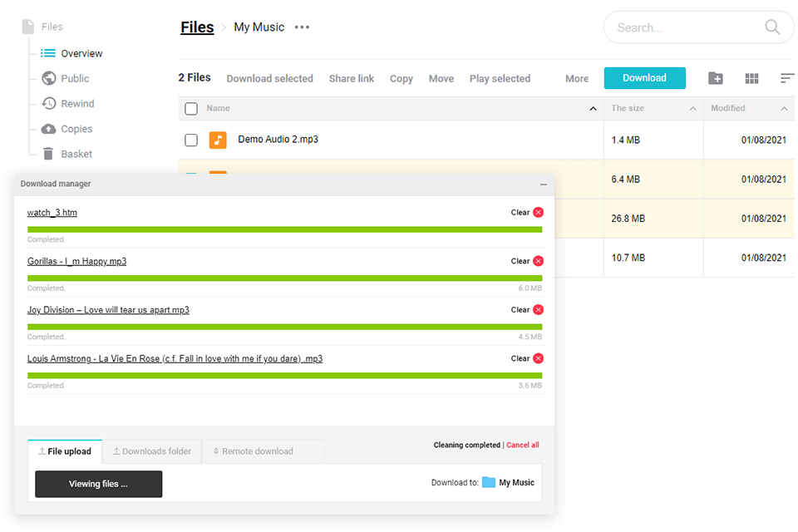This screenshot has height=532, width=798.
Task: Clear the Gorillas download with the red X icon
Action: 538,261
